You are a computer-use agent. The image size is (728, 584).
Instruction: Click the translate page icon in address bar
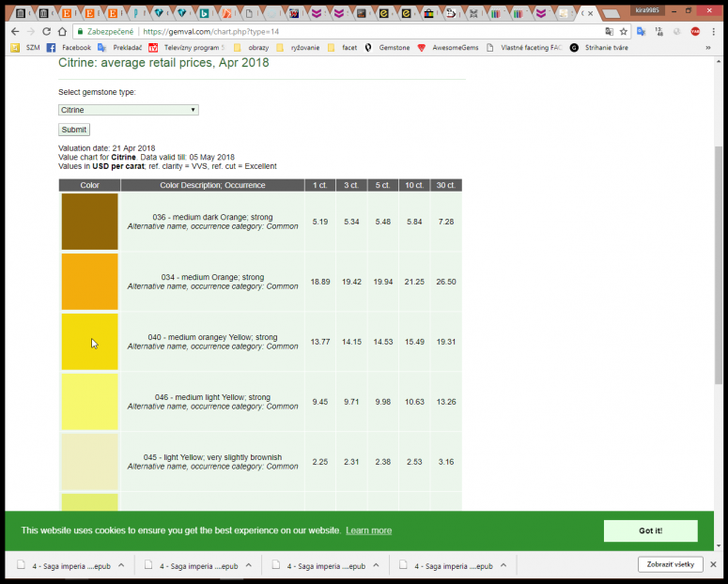(609, 32)
